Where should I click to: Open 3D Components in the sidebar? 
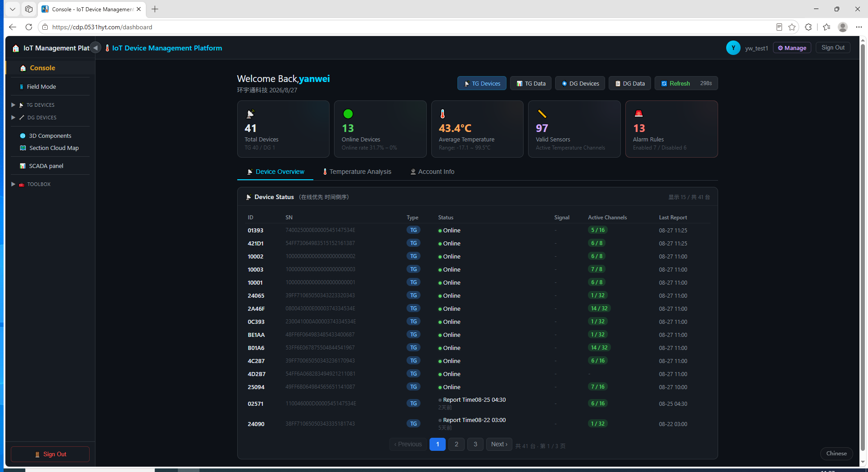[50, 136]
